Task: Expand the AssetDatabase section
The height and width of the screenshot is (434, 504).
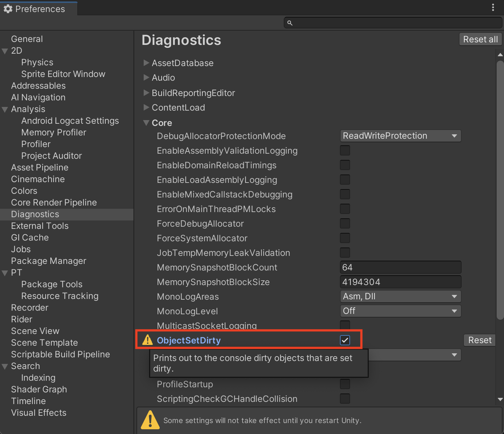Action: (x=146, y=63)
